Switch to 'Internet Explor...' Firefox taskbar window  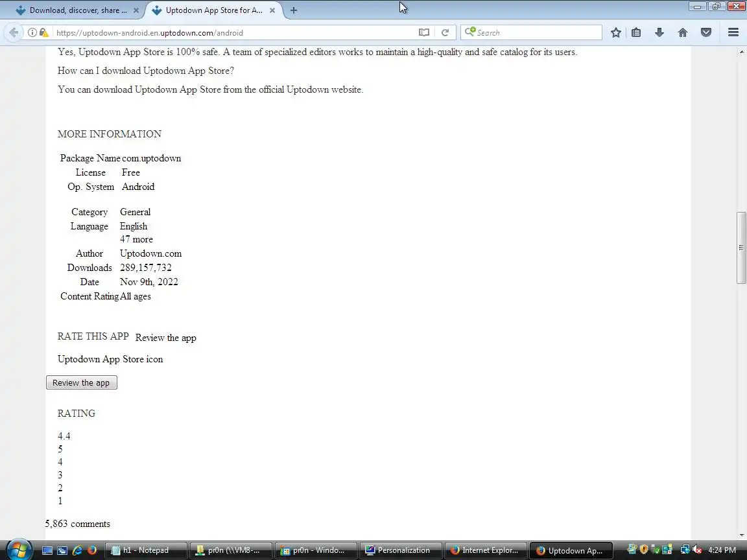[486, 550]
